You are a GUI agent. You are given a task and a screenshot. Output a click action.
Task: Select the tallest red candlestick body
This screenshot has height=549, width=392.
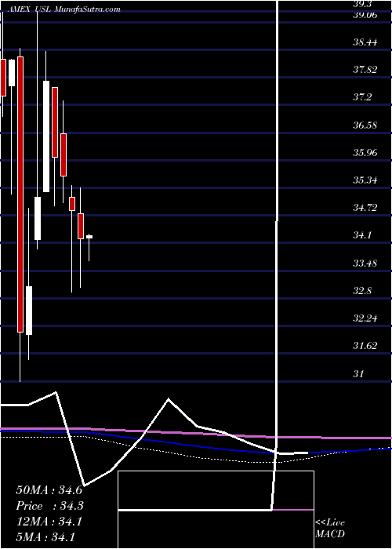tap(20, 195)
